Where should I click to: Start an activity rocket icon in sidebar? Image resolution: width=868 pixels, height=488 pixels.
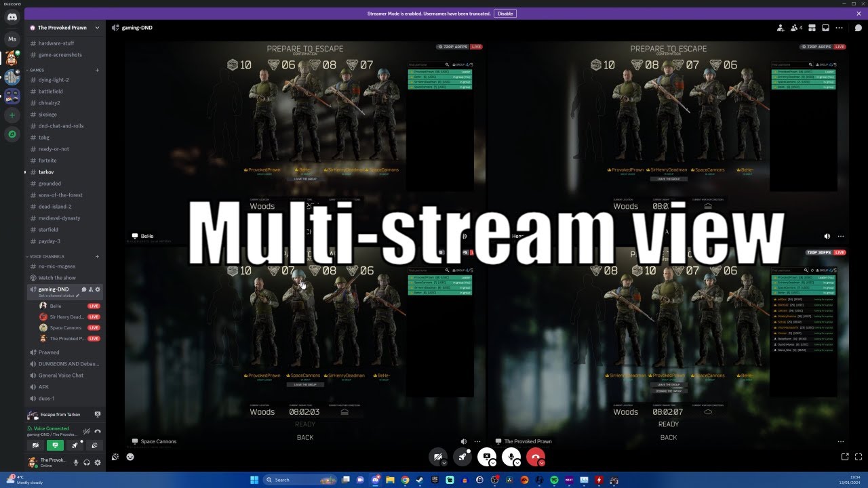(75, 445)
